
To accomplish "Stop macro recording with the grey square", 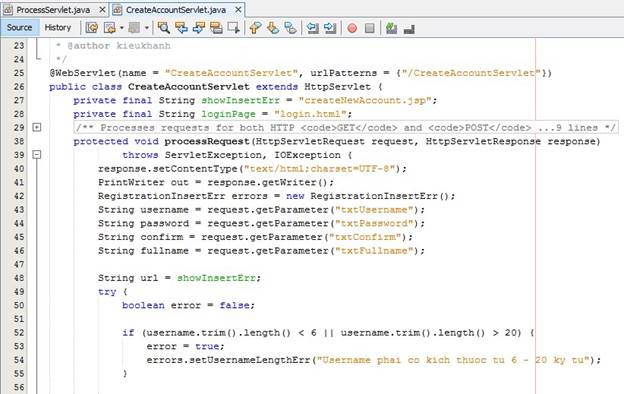I will [370, 28].
